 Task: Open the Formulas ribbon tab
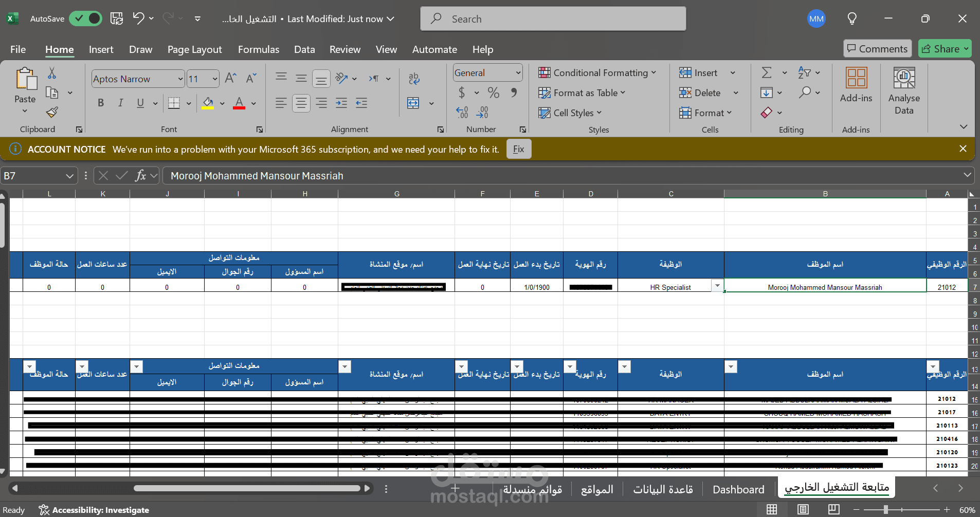[x=259, y=49]
